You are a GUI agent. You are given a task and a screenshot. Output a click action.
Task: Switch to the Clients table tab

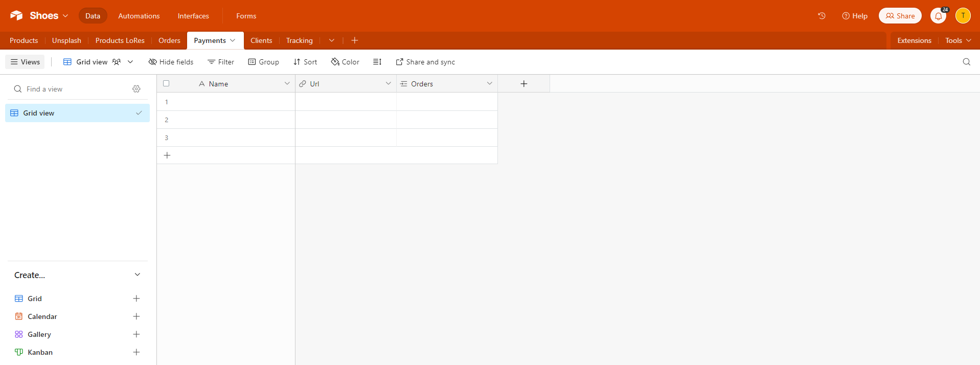(x=261, y=40)
